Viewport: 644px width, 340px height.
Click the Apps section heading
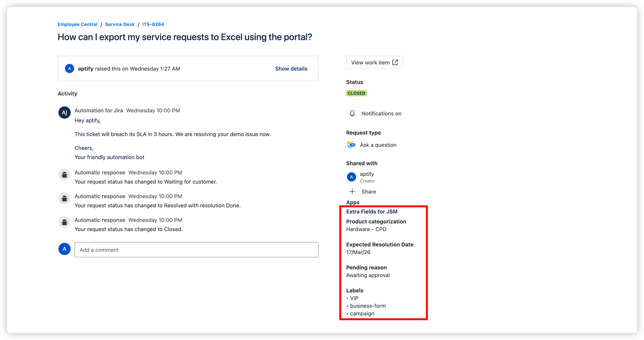point(353,202)
